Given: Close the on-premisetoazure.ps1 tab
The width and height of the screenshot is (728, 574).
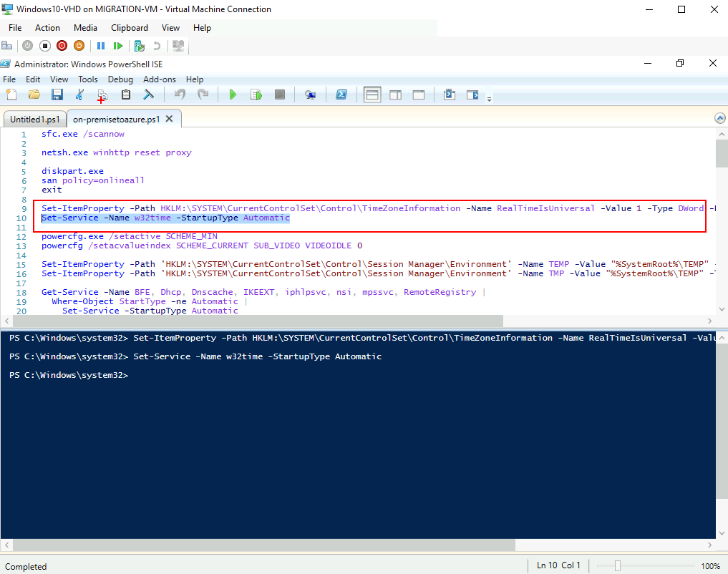Looking at the screenshot, I should (170, 119).
